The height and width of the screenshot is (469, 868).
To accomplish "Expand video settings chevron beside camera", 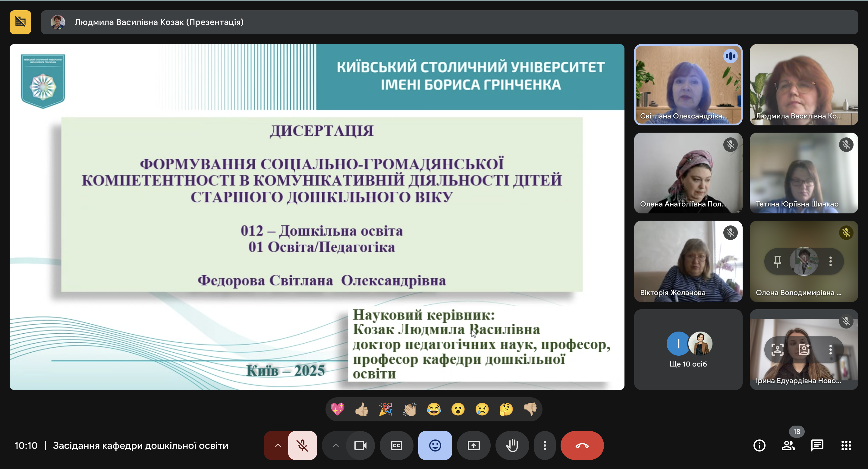I will point(336,445).
